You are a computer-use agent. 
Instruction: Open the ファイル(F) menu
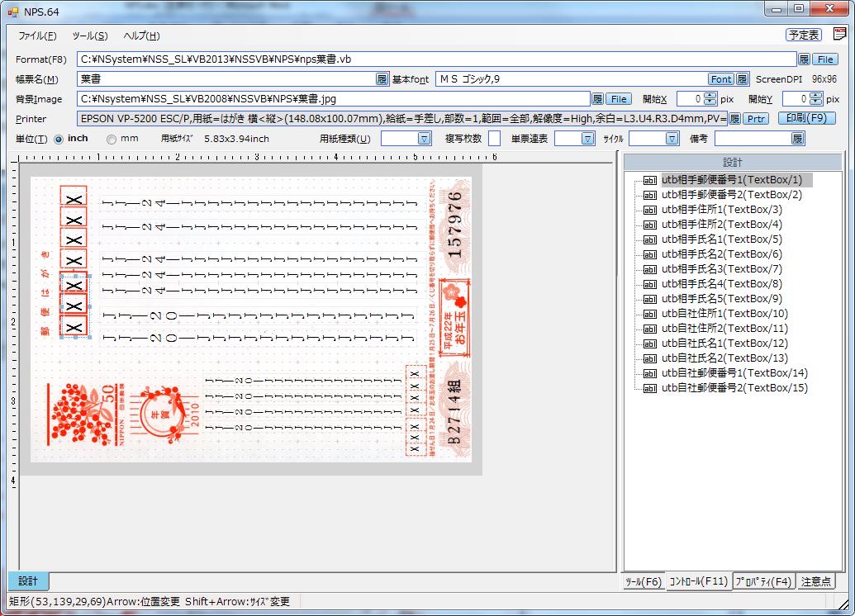pyautogui.click(x=37, y=36)
